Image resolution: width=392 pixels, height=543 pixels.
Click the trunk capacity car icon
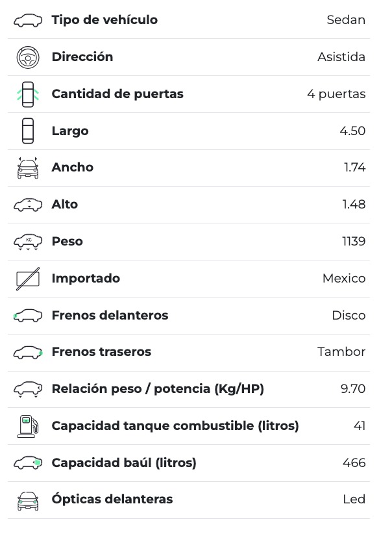point(27,463)
